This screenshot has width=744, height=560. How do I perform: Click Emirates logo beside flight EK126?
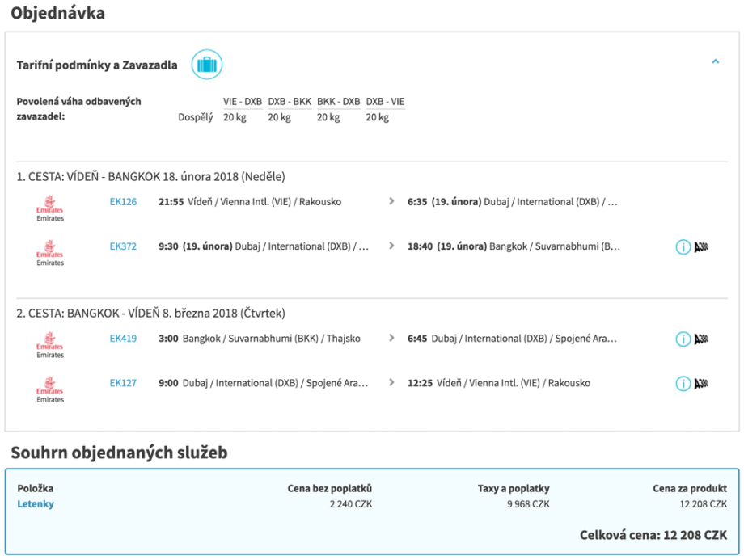tap(50, 208)
